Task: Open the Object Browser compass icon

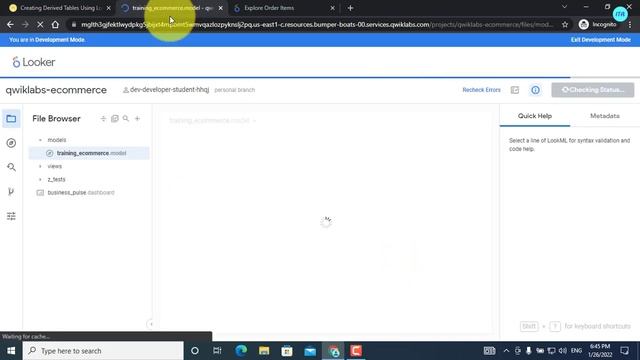Action: coord(11,143)
